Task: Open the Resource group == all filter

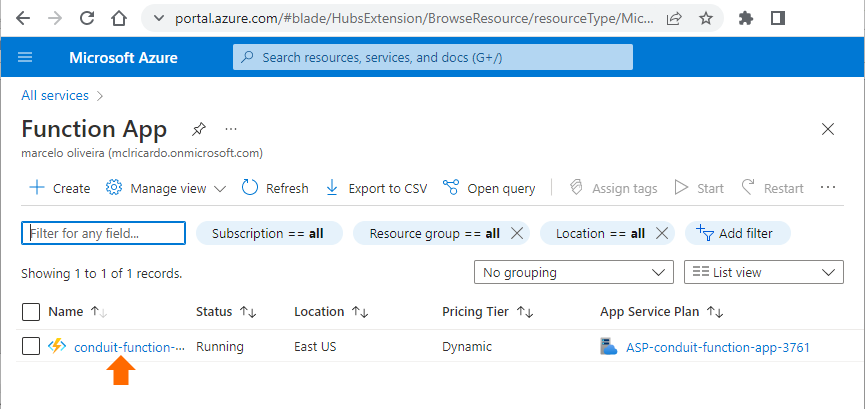Action: tap(434, 233)
